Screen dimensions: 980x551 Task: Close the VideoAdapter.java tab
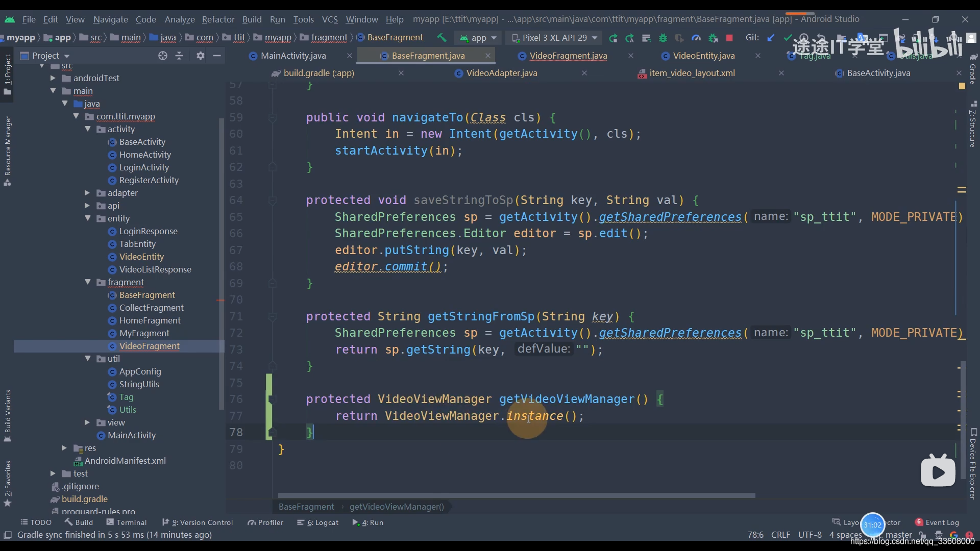point(584,73)
